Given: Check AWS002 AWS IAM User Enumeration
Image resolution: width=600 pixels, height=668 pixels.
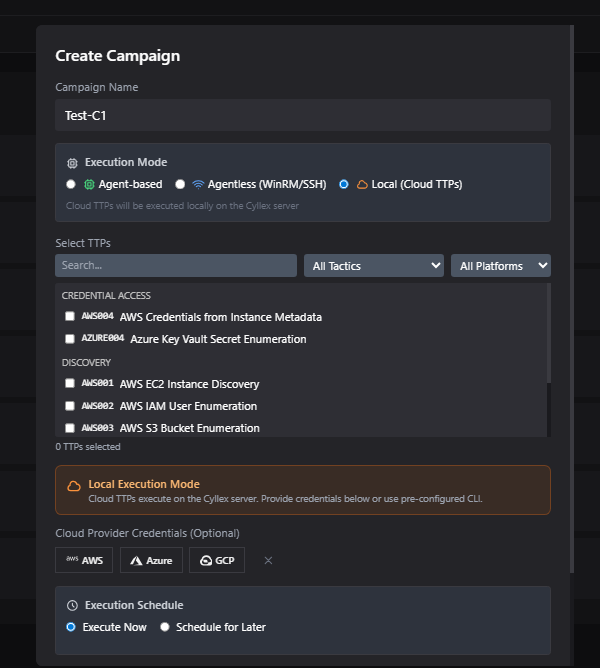Looking at the screenshot, I should (x=69, y=406).
